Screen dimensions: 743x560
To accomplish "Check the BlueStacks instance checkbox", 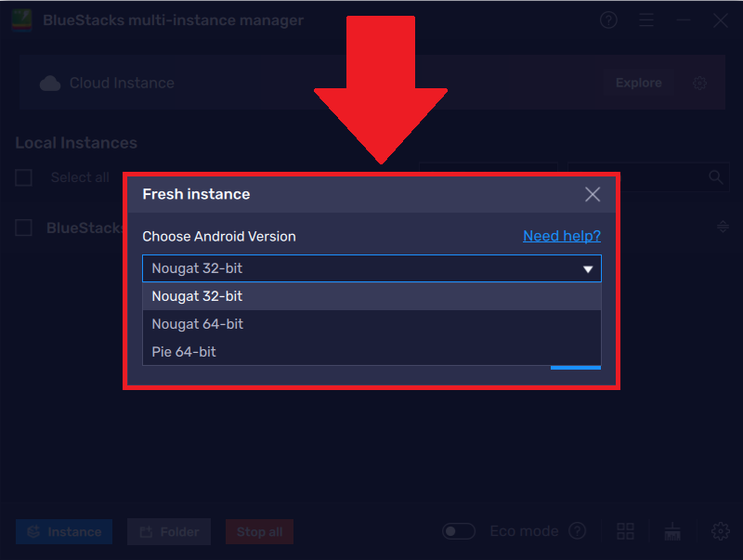I will (x=23, y=228).
